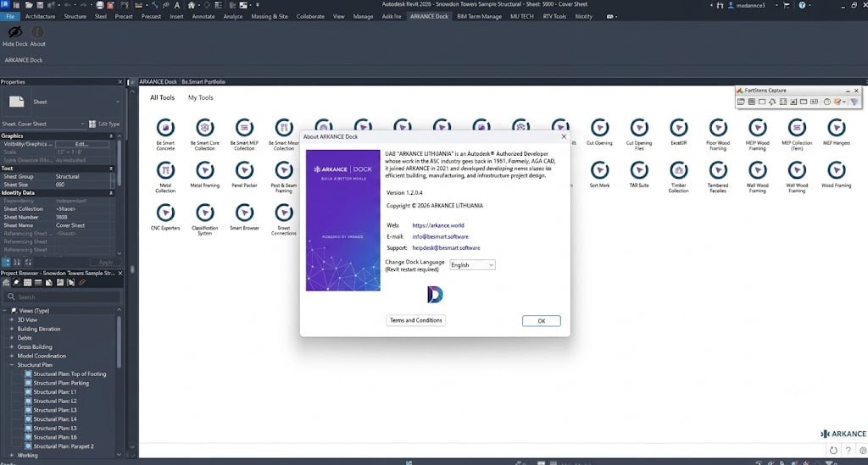Click the refresh icon below ARKANCE logo
This screenshot has height=465, width=868.
[x=834, y=451]
